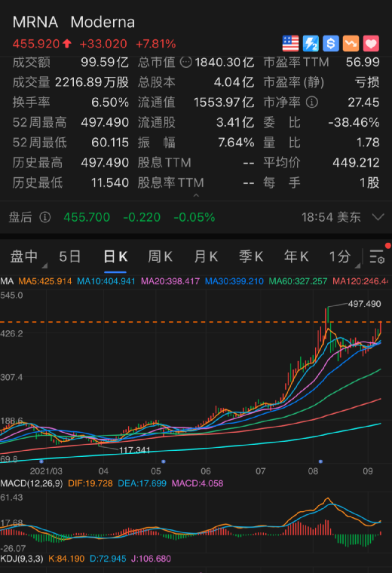Tap the blue dollar sign icon

click(x=331, y=44)
